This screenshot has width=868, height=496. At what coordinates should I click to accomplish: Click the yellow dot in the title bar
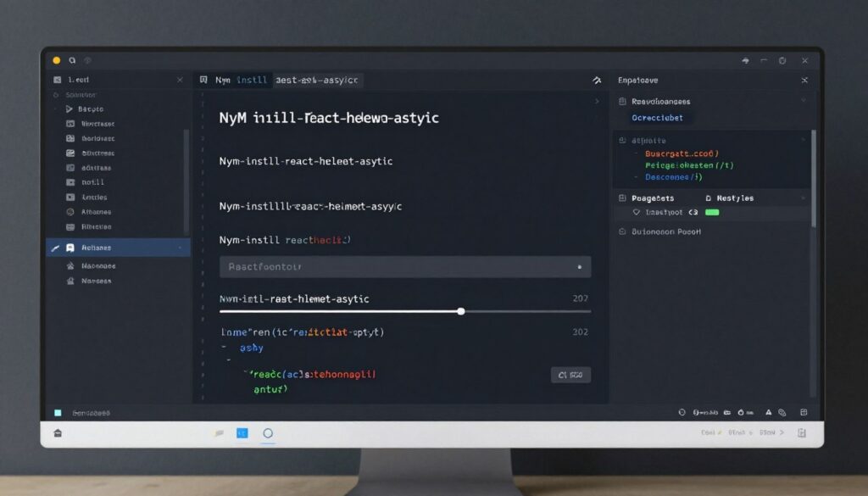coord(57,60)
